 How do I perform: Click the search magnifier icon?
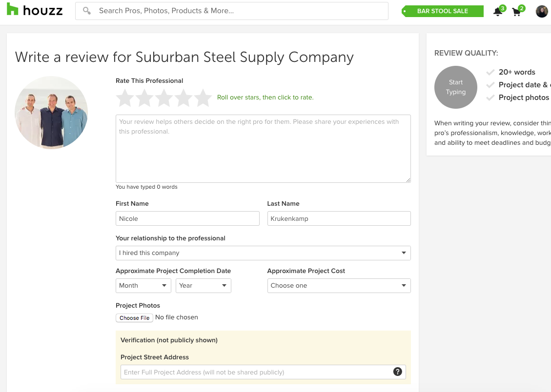(x=87, y=11)
